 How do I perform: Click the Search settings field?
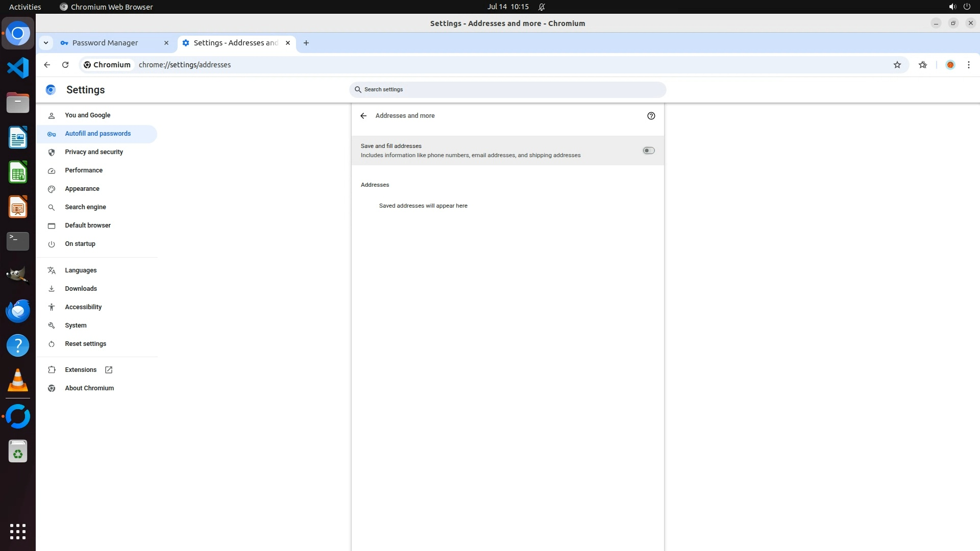(507, 90)
